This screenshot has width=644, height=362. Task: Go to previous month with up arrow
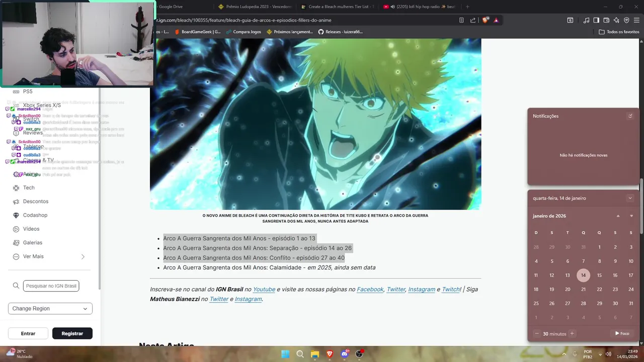(618, 216)
